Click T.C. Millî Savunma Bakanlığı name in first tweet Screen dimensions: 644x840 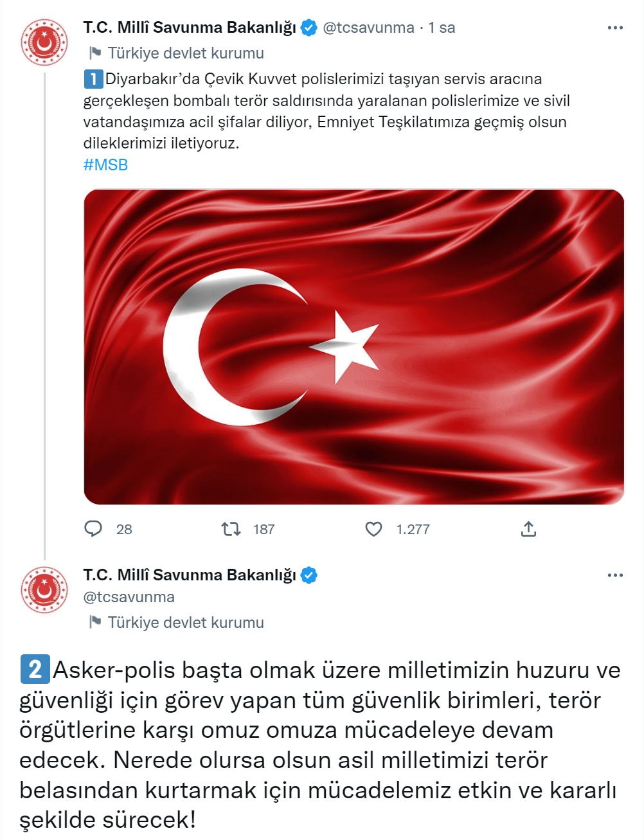pyautogui.click(x=189, y=28)
